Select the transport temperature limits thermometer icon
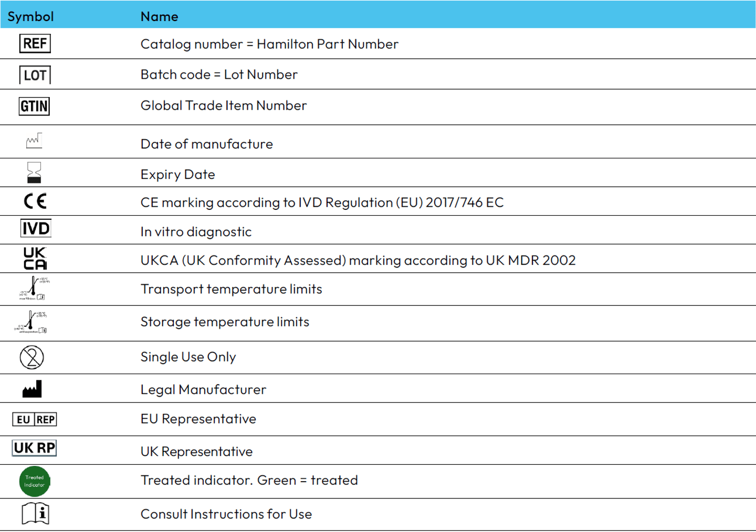The height and width of the screenshot is (532, 756). [x=34, y=289]
